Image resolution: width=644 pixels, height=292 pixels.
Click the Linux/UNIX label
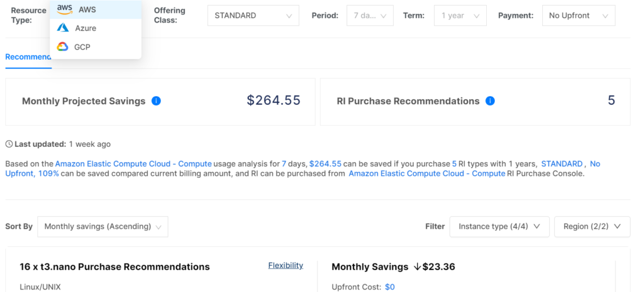tap(40, 287)
